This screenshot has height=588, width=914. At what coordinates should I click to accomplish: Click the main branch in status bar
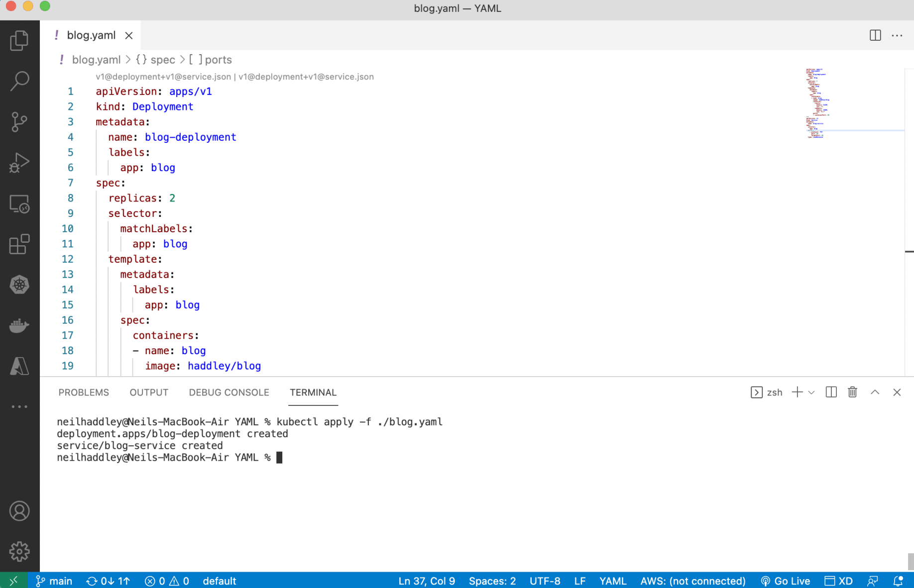pos(54,581)
